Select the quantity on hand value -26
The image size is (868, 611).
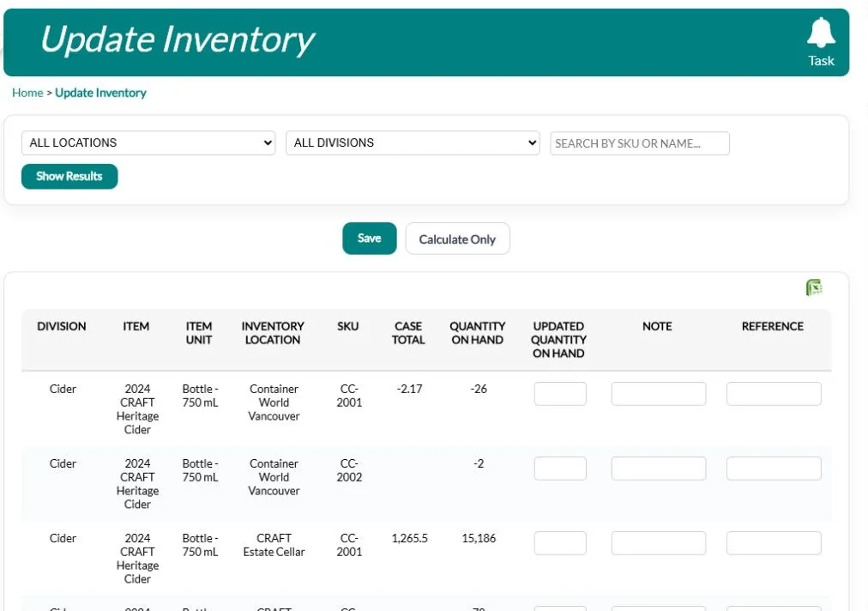click(479, 389)
